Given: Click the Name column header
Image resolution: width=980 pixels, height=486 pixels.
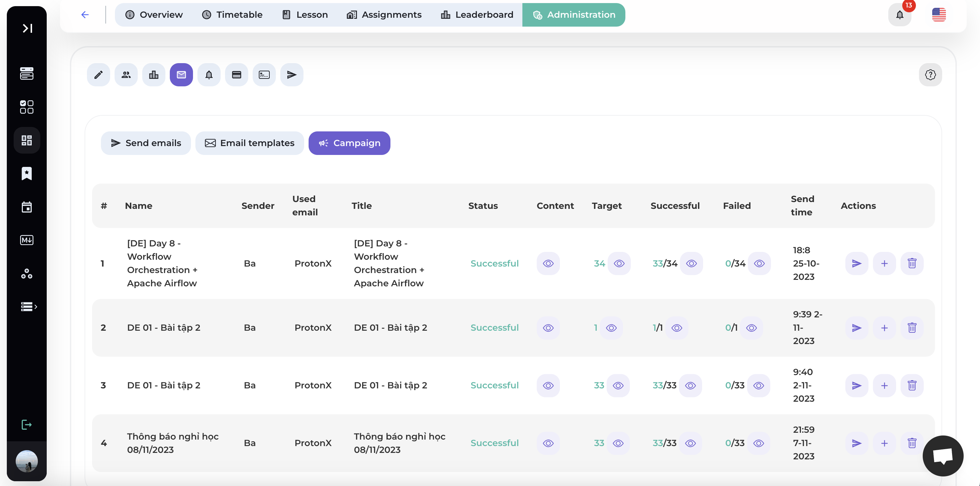Looking at the screenshot, I should point(138,206).
